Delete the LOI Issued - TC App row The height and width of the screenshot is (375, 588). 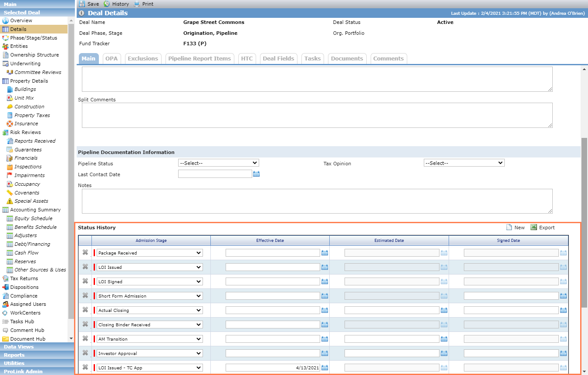pyautogui.click(x=85, y=367)
